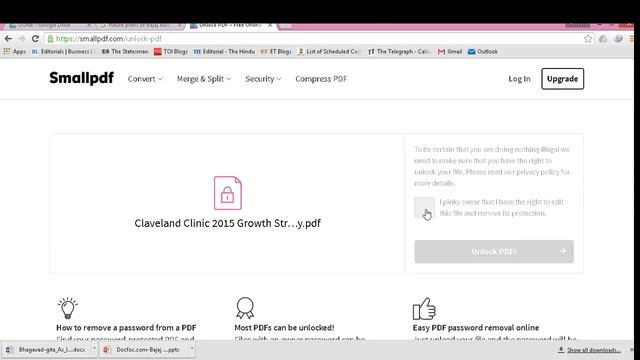Viewport: 640px width, 360px height.
Task: Open the List of Scheduled bookmark
Action: tap(329, 51)
